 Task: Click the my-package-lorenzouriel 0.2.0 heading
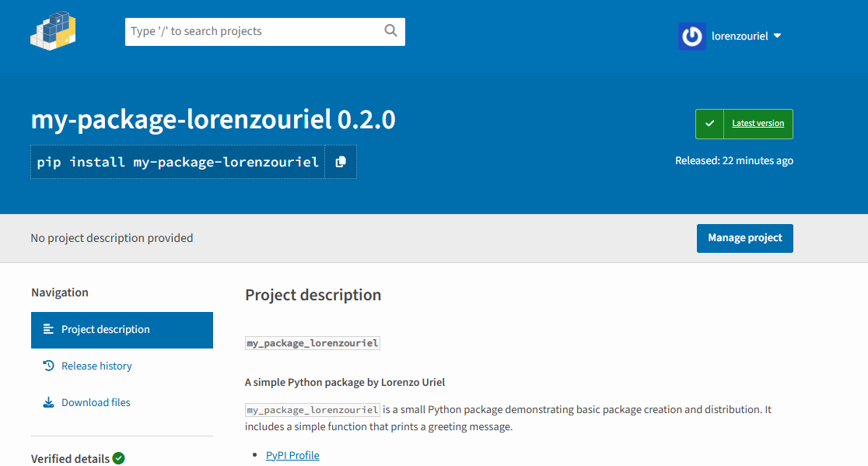[x=212, y=120]
